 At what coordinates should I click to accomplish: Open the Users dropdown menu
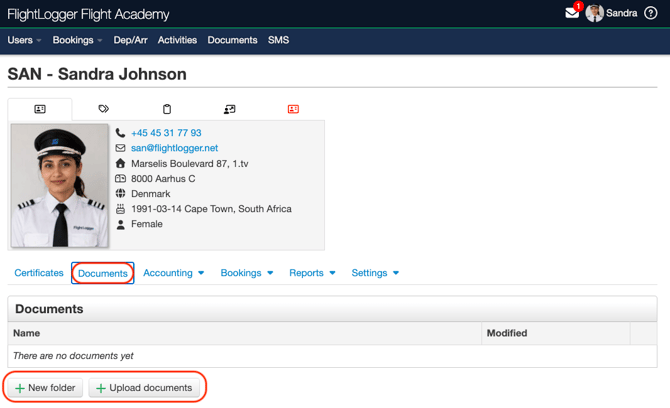pyautogui.click(x=24, y=40)
